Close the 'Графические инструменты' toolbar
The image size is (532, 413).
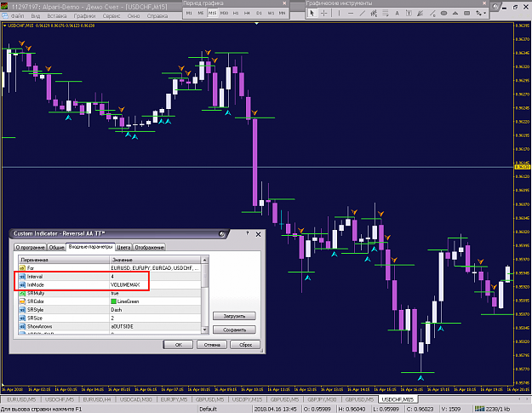484,3
